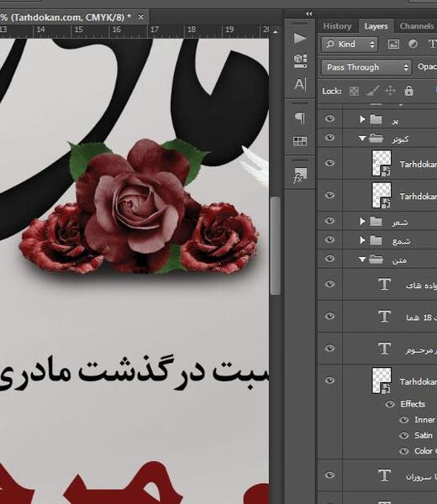Image resolution: width=437 pixels, height=504 pixels.
Task: Enable lock image pixels brush icon
Action: 372,91
